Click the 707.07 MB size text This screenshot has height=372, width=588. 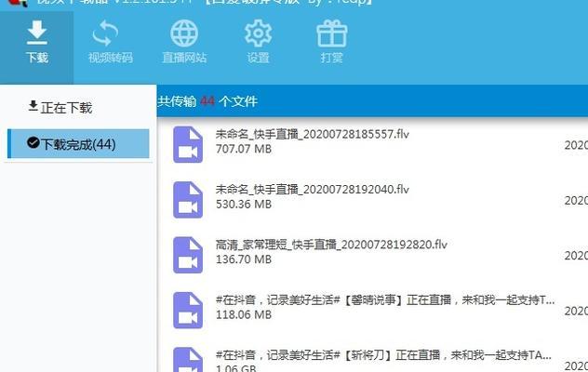(x=244, y=149)
